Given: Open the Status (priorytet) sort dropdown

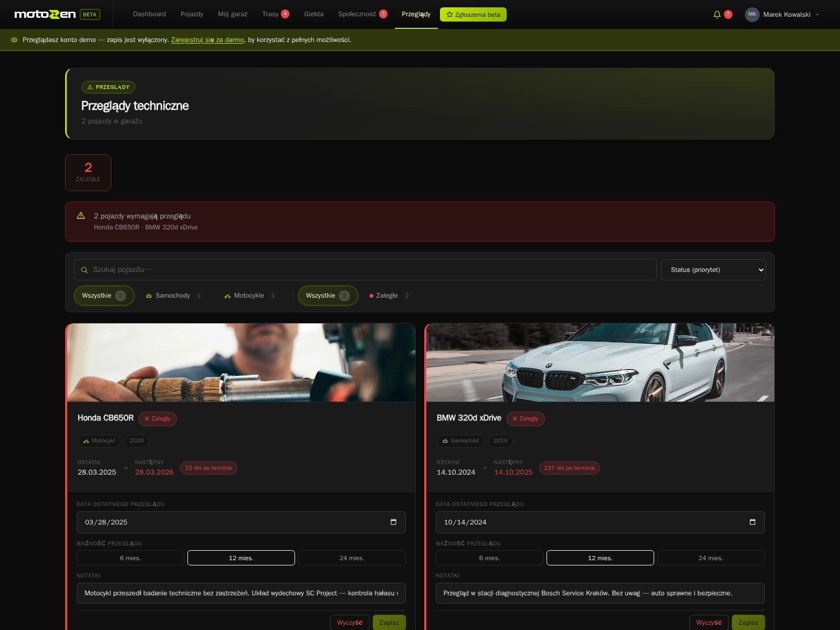Looking at the screenshot, I should tap(713, 270).
